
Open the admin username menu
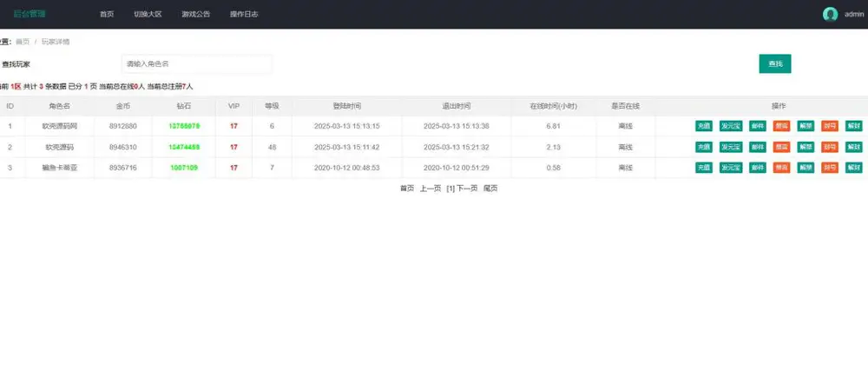click(854, 15)
